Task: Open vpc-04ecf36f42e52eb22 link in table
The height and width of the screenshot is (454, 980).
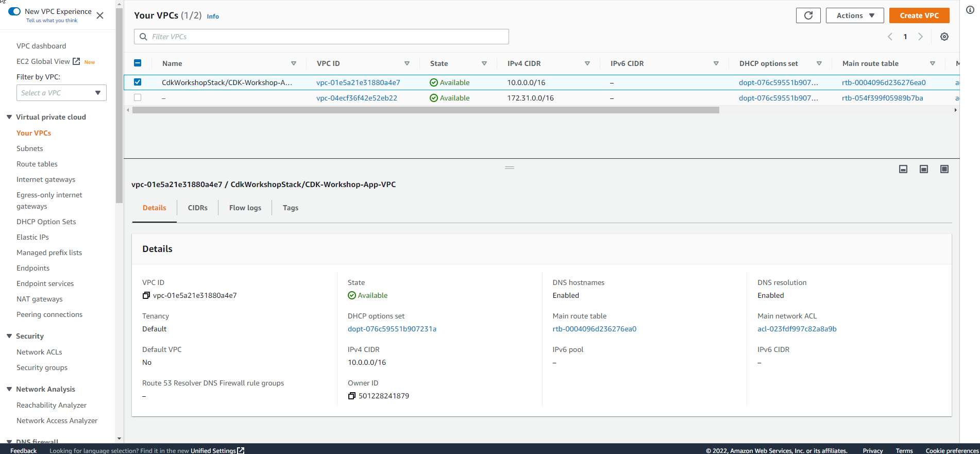Action: 357,98
